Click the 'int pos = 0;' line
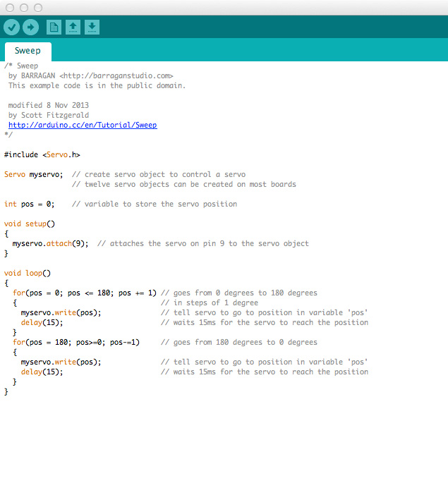The image size is (448, 502). tap(30, 204)
